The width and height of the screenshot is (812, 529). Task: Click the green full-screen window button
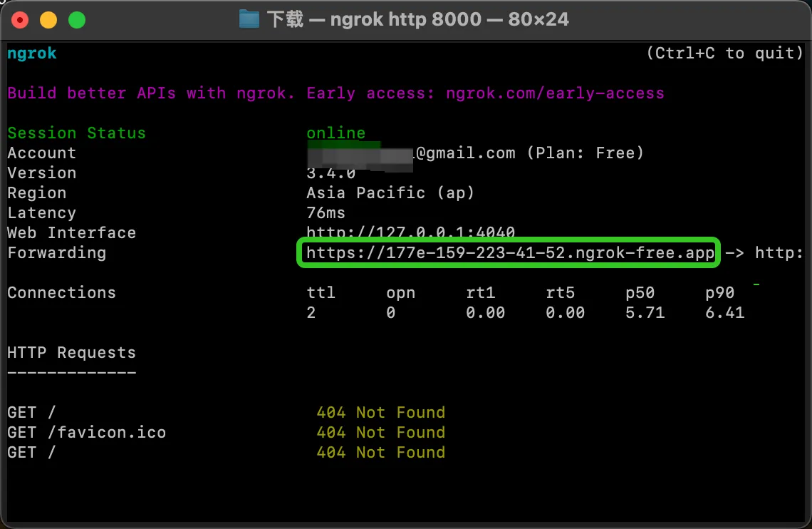point(77,20)
